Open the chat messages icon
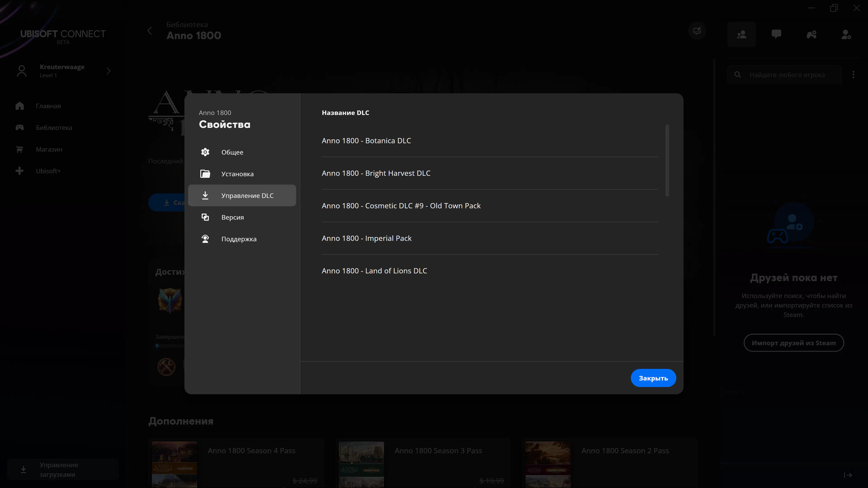This screenshot has height=488, width=868. [776, 34]
